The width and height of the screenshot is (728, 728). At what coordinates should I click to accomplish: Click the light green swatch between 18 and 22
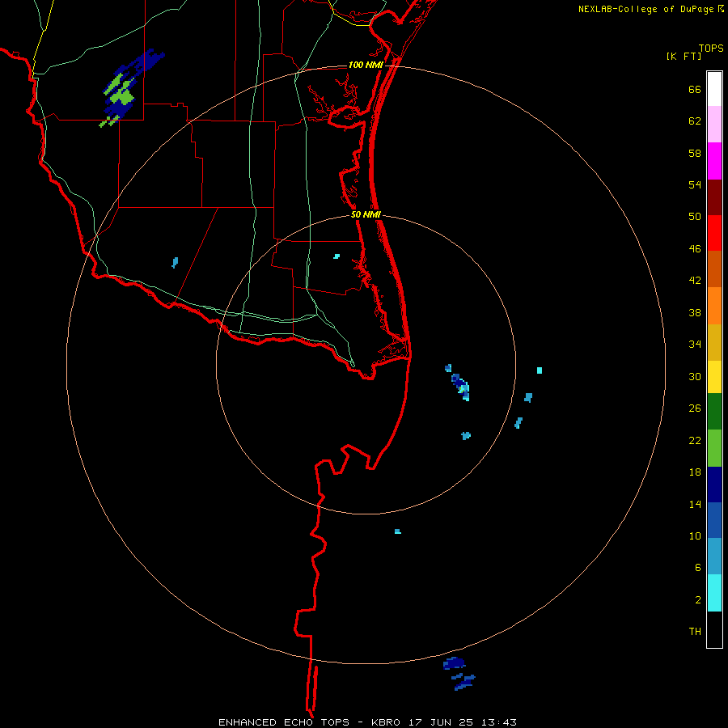pos(714,447)
